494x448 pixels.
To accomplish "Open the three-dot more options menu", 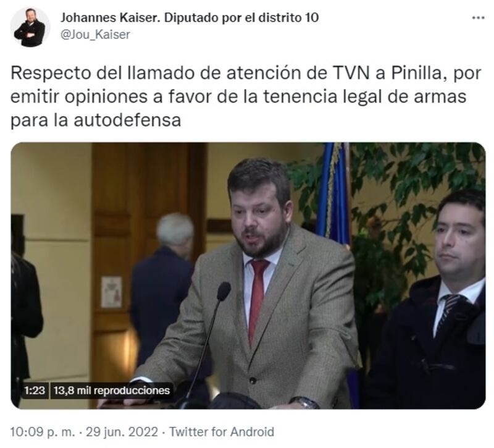I will point(478,18).
